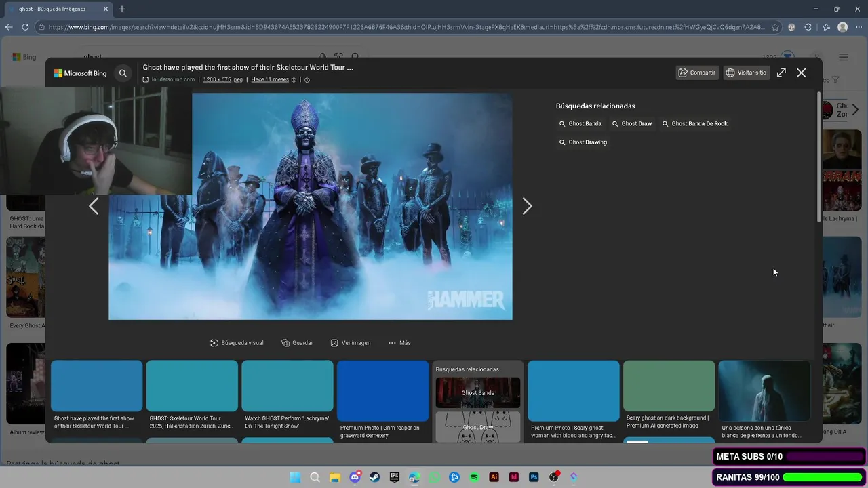Image resolution: width=868 pixels, height=488 pixels.
Task: Click the Hace 11 meses date link
Action: pyautogui.click(x=270, y=80)
